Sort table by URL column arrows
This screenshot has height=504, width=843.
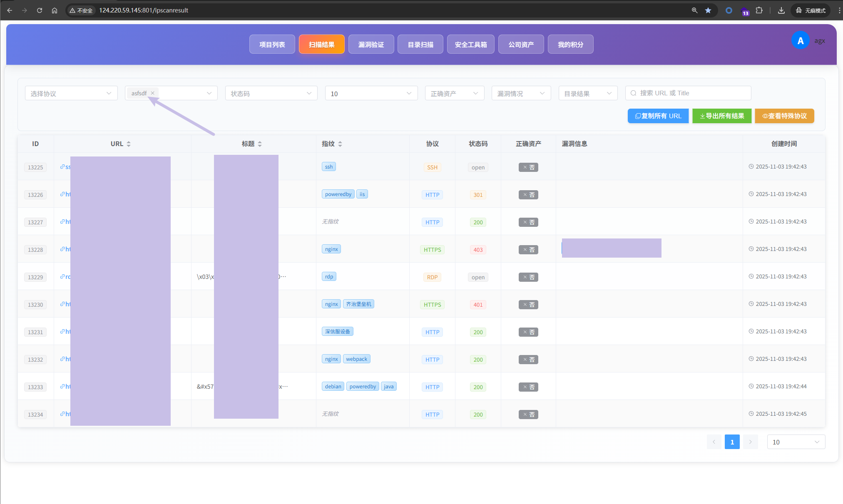tap(129, 144)
